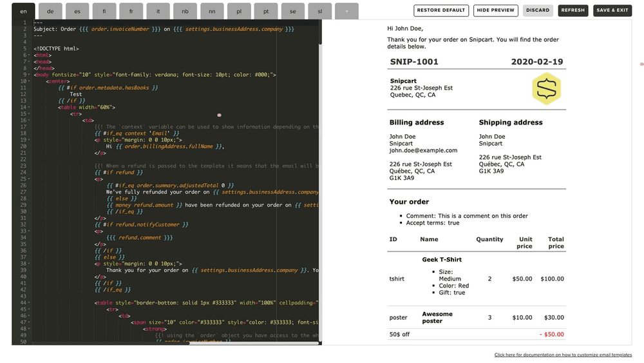644x363 pixels.
Task: Hide the email preview pane
Action: [x=495, y=10]
